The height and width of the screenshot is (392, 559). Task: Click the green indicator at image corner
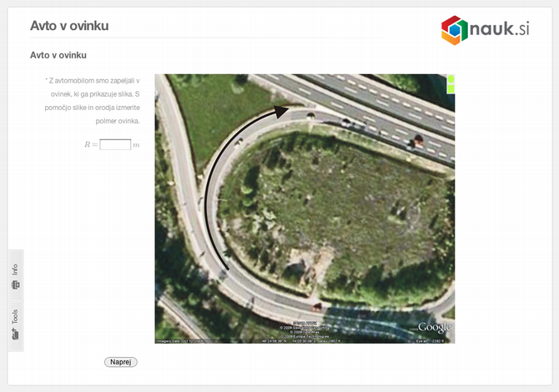click(451, 83)
